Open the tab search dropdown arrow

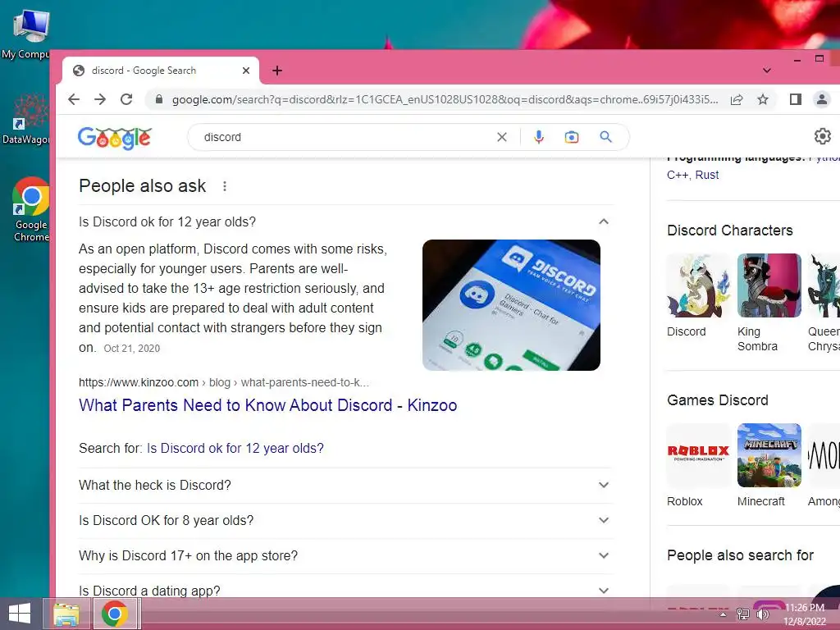[x=767, y=71]
